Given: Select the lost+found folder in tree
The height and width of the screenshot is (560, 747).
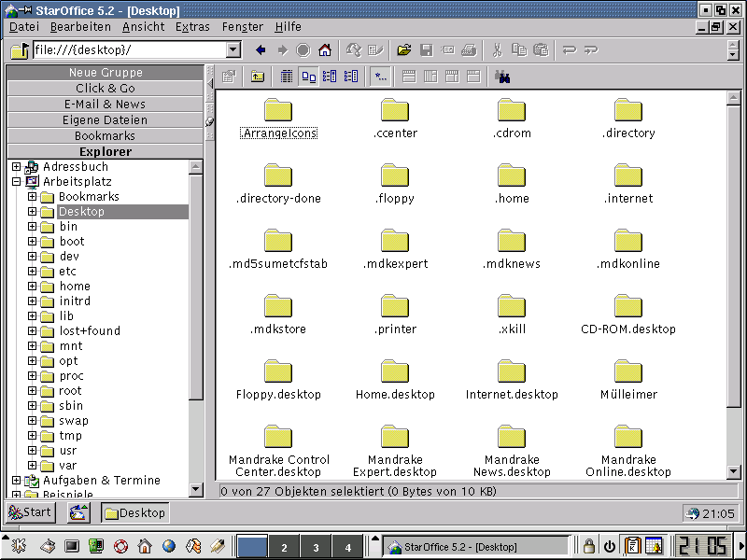Looking at the screenshot, I should click(90, 330).
